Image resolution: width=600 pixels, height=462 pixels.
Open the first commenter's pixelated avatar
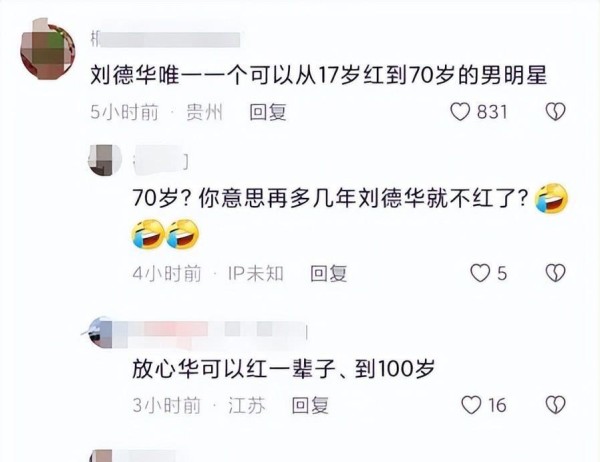click(47, 49)
